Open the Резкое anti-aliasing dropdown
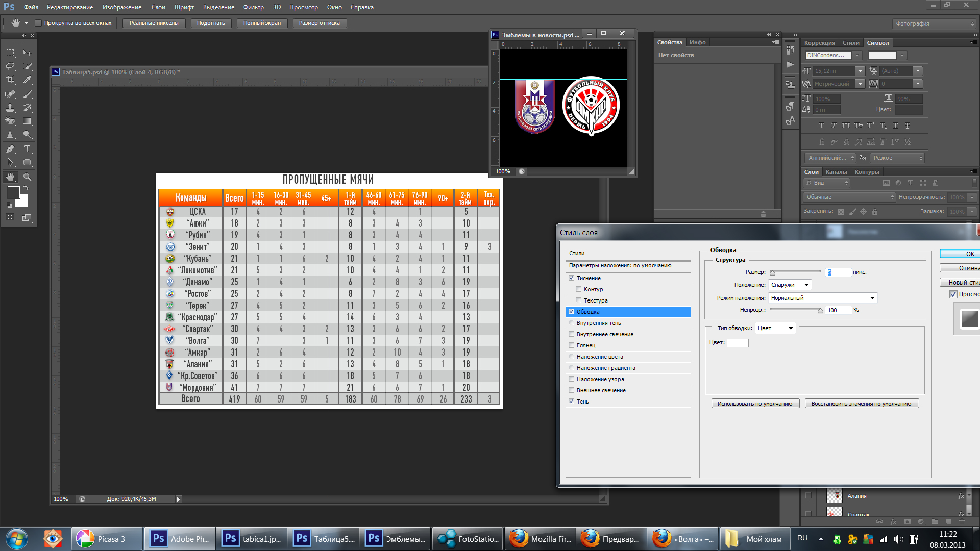 897,158
